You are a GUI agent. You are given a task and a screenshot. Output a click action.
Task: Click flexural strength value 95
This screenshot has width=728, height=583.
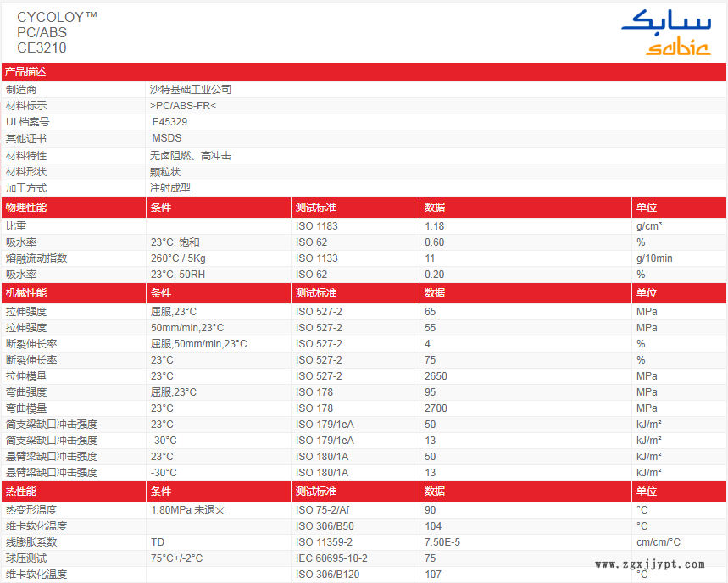click(430, 392)
